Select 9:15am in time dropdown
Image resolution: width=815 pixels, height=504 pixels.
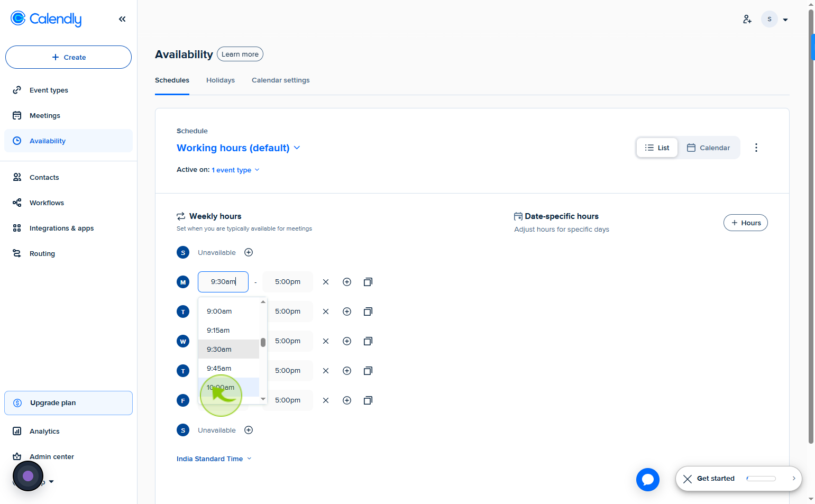click(x=228, y=330)
